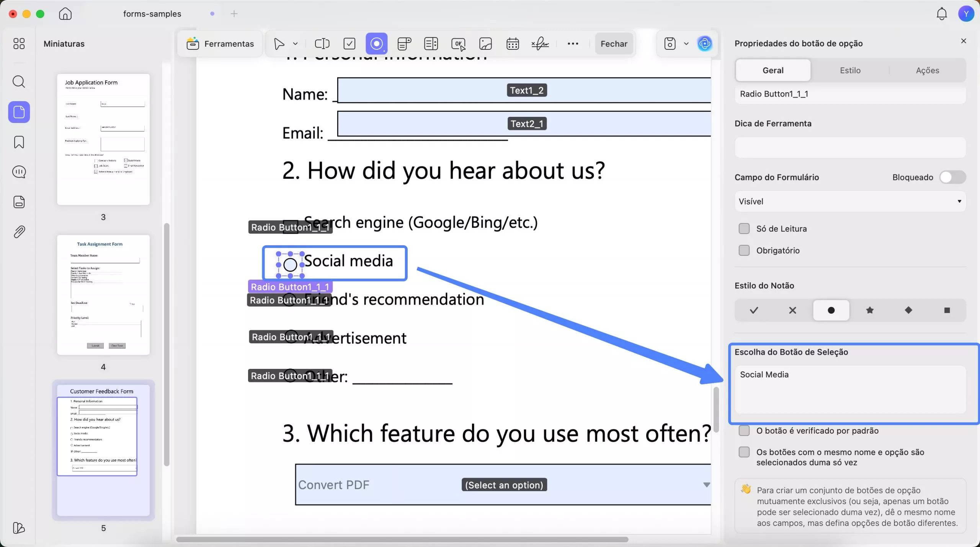Edit the Radio Button1_1_1 name field
Image resolution: width=980 pixels, height=547 pixels.
[850, 94]
